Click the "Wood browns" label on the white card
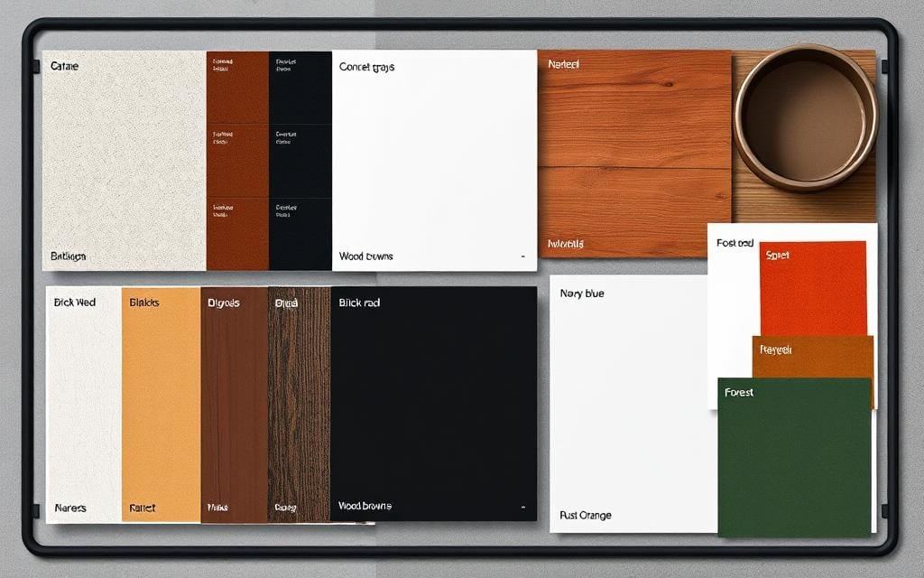 tap(365, 256)
